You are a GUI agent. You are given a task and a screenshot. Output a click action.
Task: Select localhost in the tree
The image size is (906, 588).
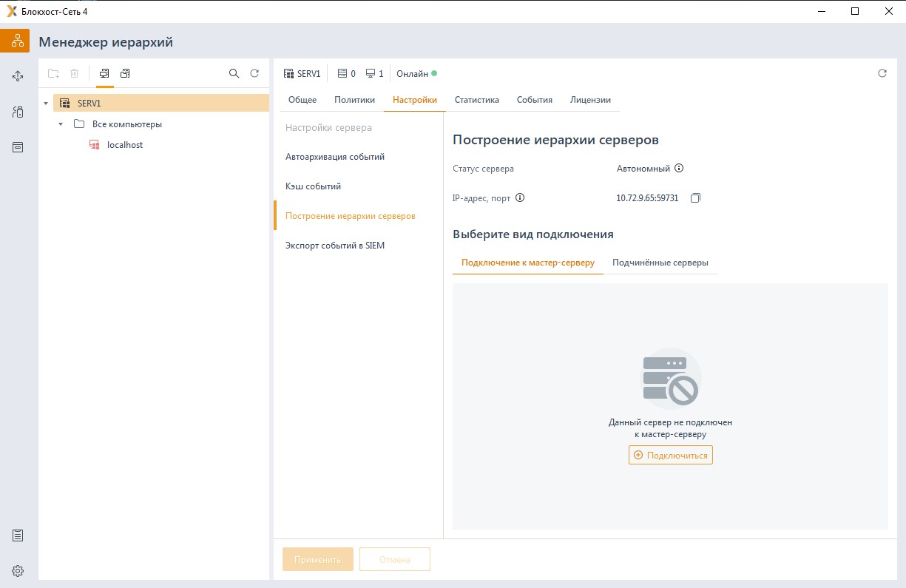[x=125, y=145]
